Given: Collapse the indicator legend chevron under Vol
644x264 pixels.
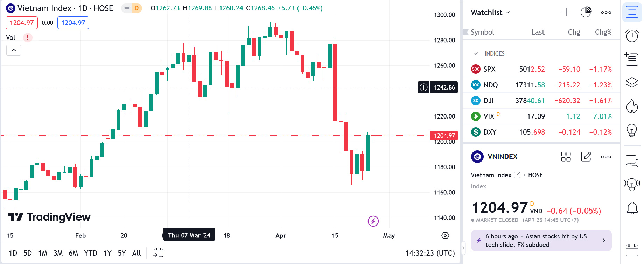Looking at the screenshot, I should click(13, 50).
